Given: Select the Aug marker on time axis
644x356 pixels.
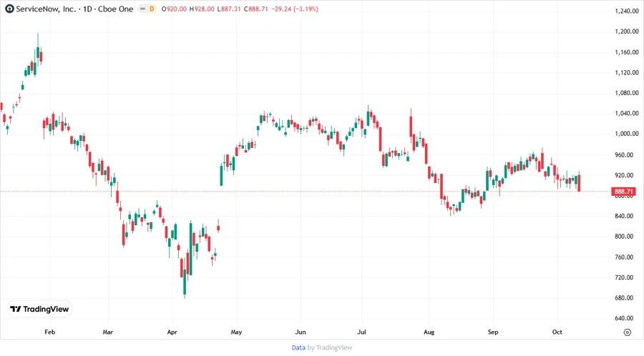Looking at the screenshot, I should point(429,332).
